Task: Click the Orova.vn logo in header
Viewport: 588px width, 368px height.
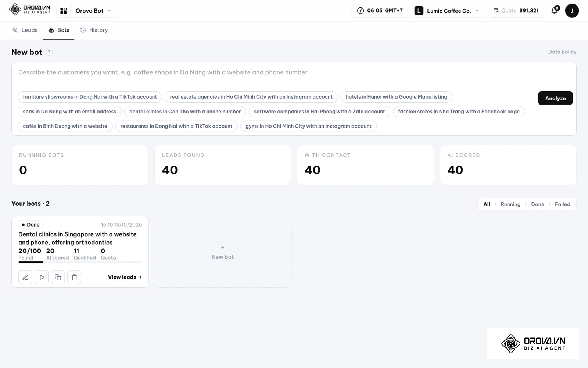Action: pyautogui.click(x=29, y=10)
